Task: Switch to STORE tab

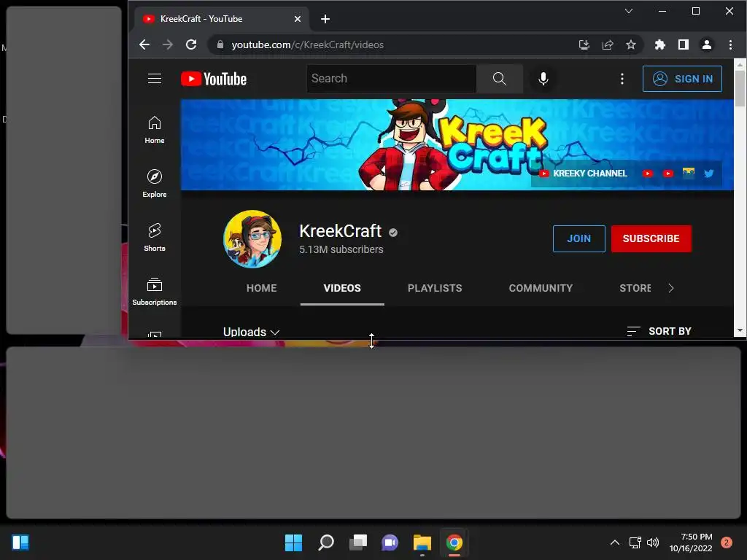Action: (x=635, y=288)
